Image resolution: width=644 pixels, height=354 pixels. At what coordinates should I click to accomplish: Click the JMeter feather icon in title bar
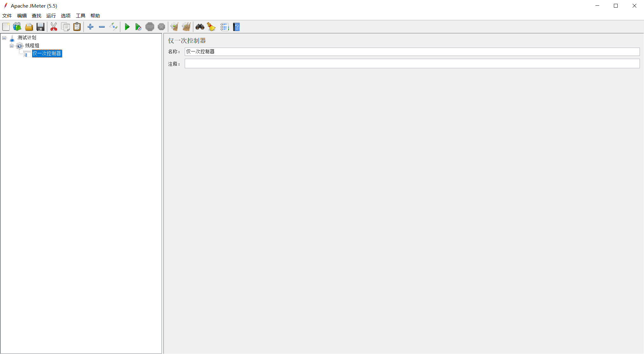pyautogui.click(x=5, y=5)
